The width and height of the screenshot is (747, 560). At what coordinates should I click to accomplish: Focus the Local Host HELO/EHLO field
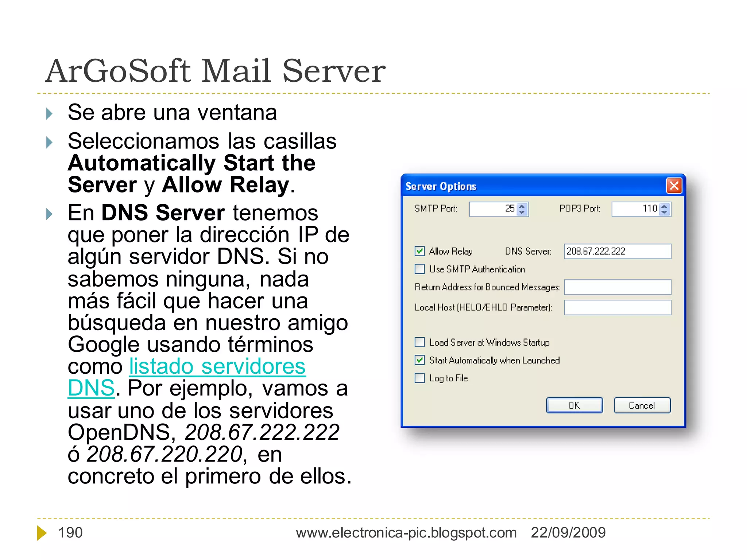click(617, 307)
